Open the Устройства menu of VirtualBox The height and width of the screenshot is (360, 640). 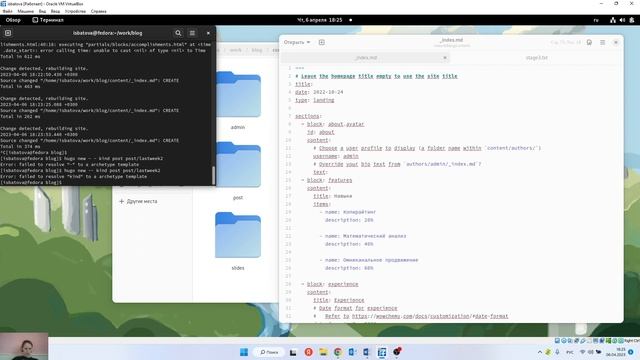point(76,11)
